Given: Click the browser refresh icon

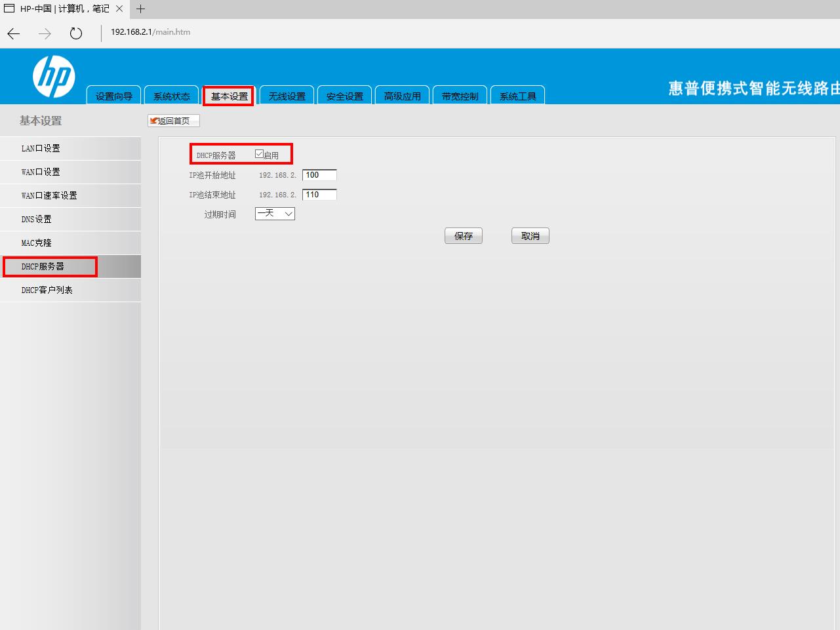Looking at the screenshot, I should click(76, 33).
